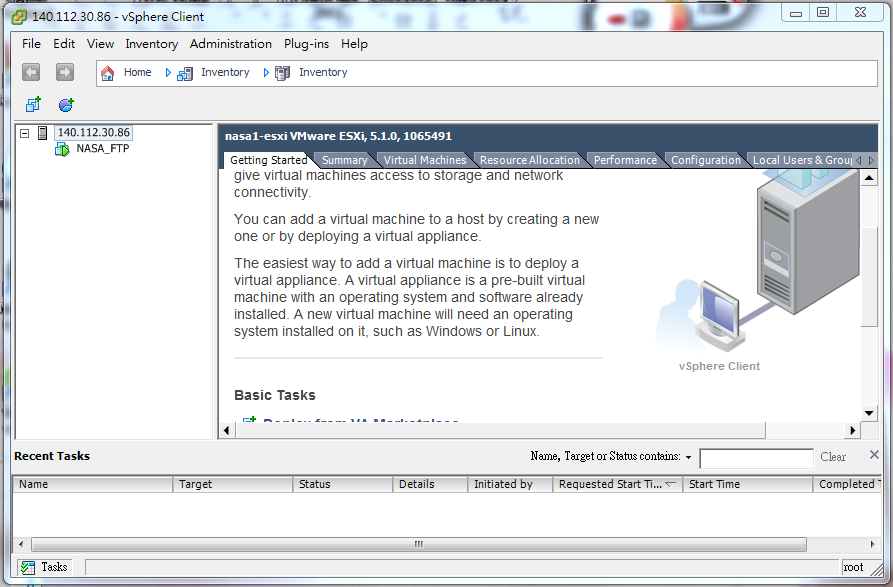Click the Home breadcrumb link
The image size is (893, 587).
point(138,72)
